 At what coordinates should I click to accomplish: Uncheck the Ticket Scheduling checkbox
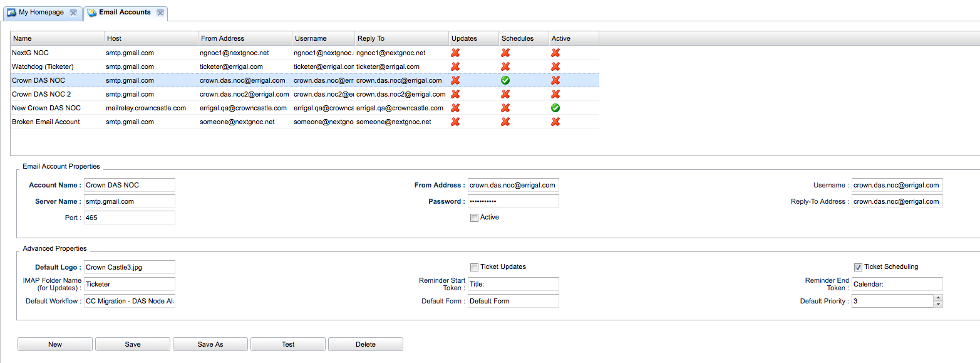click(858, 267)
